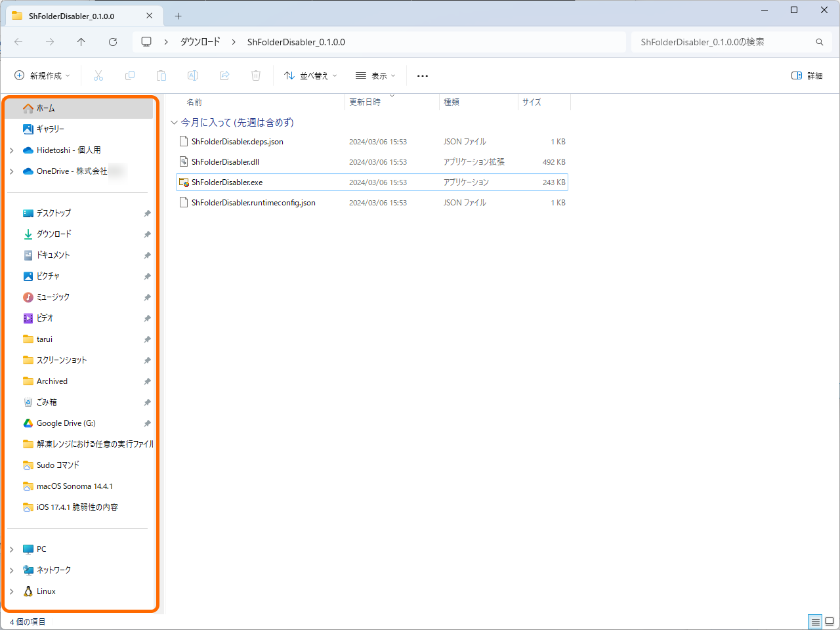Viewport: 840px width, 630px height.
Task: Select ホーム in the navigation pane
Action: point(80,108)
